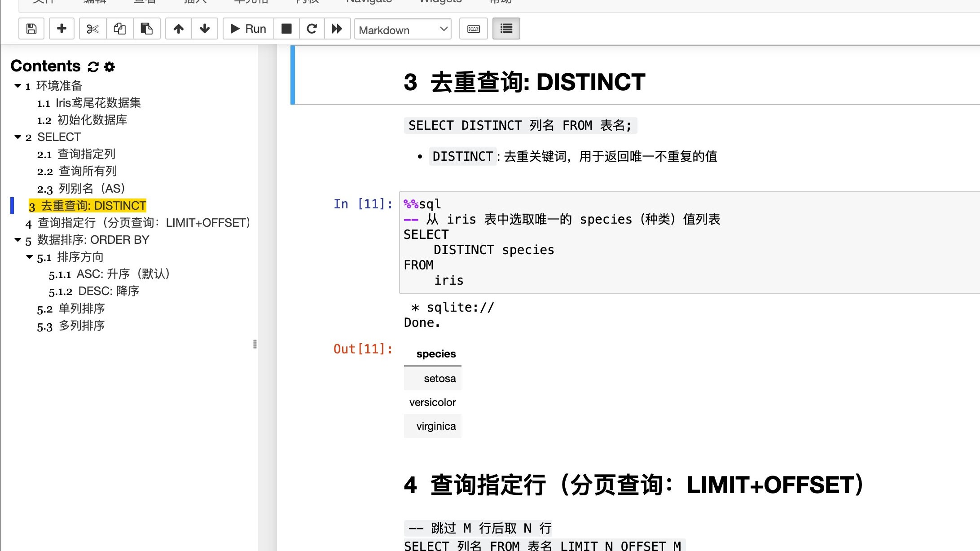The height and width of the screenshot is (551, 980).
Task: Go to 2.3 列别名 (AS)
Action: pos(81,189)
